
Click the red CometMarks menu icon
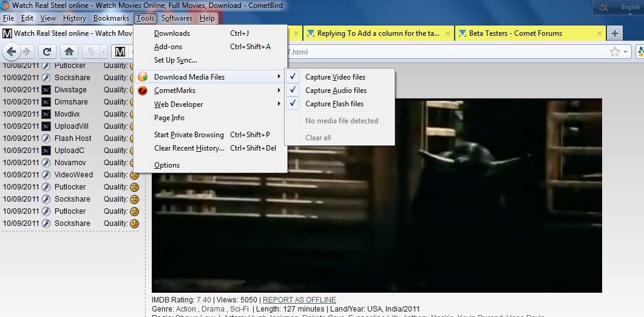tap(143, 90)
